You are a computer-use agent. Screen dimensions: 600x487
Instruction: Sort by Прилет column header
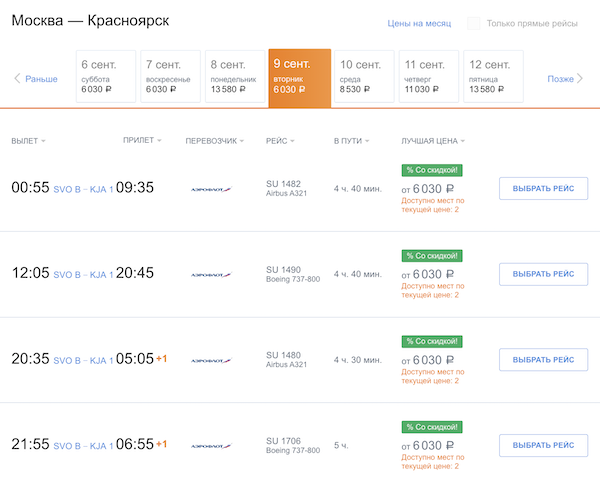141,141
